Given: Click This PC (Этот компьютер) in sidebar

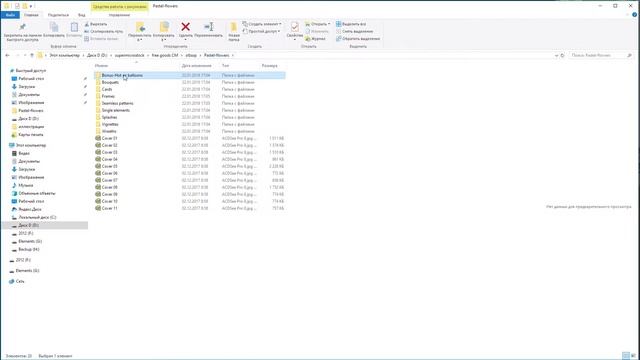Looking at the screenshot, I should pyautogui.click(x=31, y=145).
